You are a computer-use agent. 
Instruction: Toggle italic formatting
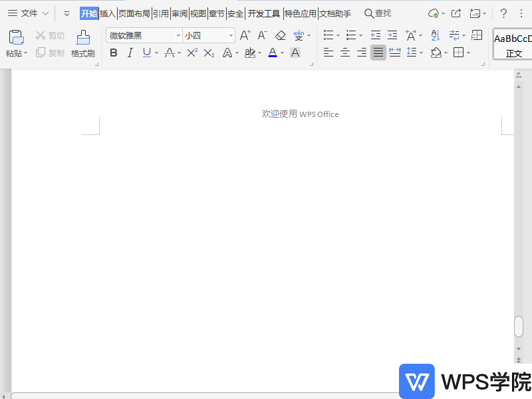point(130,53)
